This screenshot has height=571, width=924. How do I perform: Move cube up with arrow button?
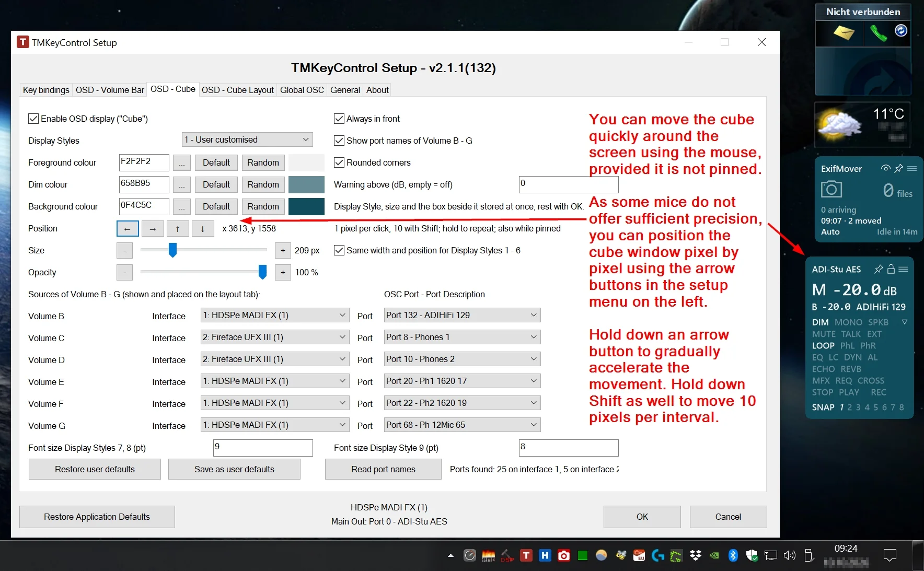[178, 229]
